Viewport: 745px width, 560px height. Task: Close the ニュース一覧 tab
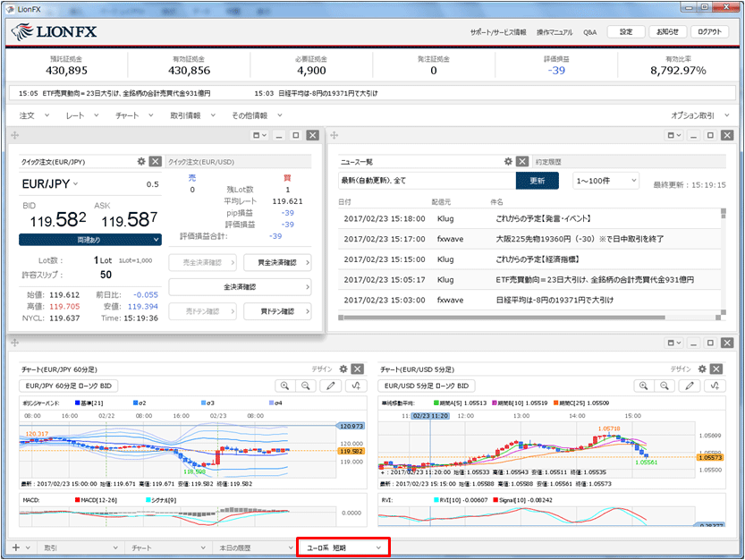[x=522, y=162]
